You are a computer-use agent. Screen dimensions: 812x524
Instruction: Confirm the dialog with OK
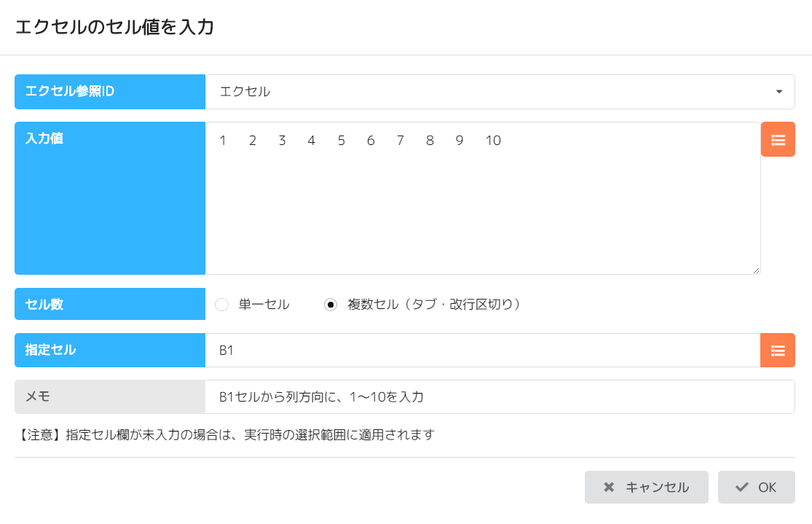[756, 488]
